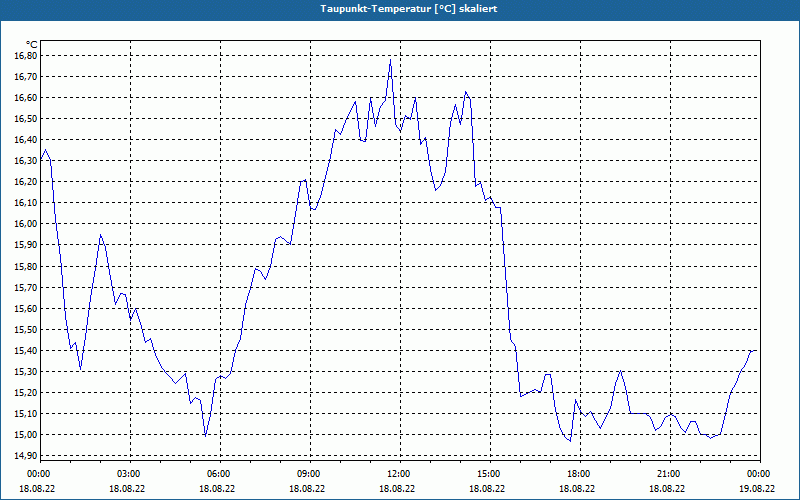Click the 06:00 time label

[x=217, y=474]
